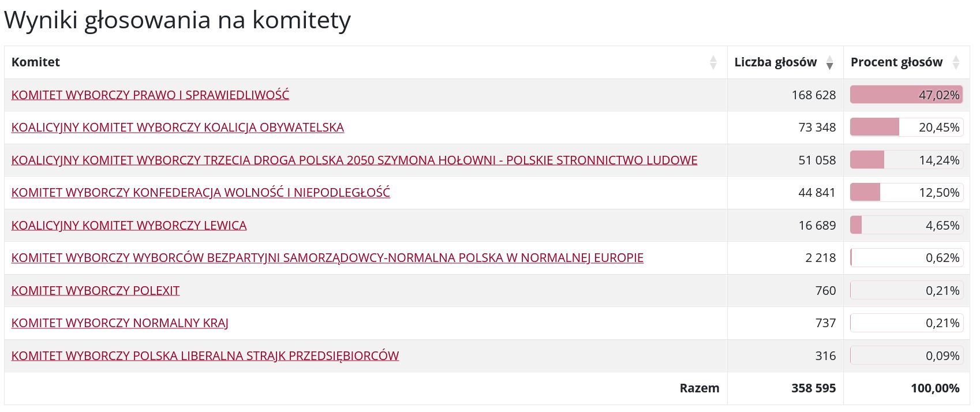Viewport: 980px width, 412px height.
Task: Open Trzecia Droga Polska 2050 link
Action: [x=354, y=160]
